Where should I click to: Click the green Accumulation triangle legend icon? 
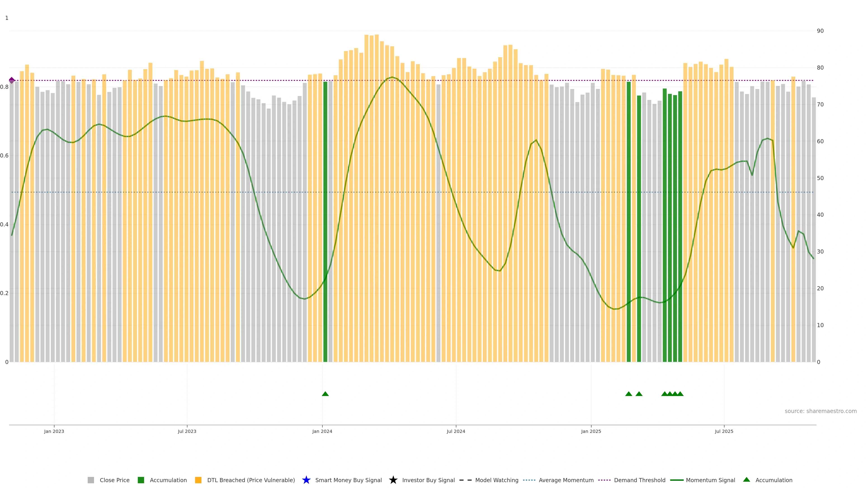coord(746,480)
